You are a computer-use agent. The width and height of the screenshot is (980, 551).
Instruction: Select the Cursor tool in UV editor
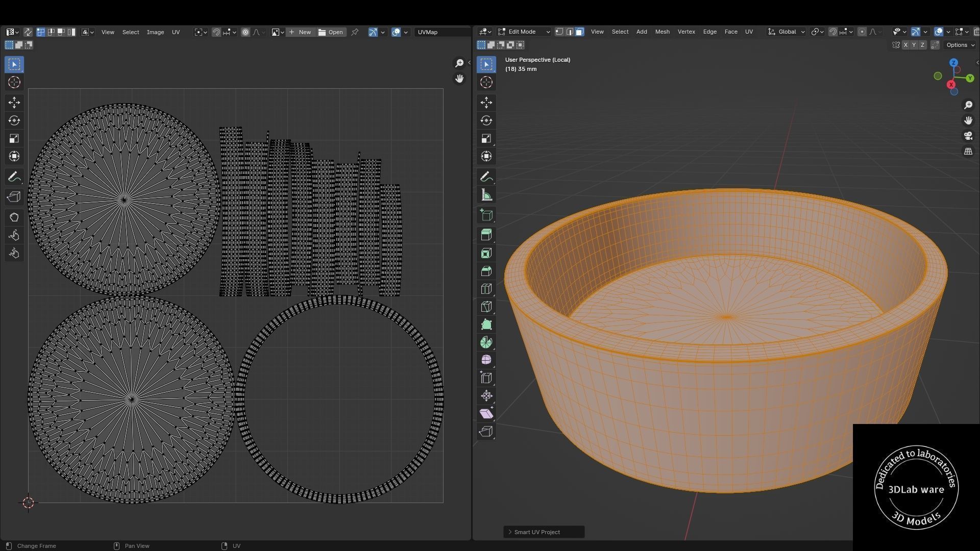[14, 82]
